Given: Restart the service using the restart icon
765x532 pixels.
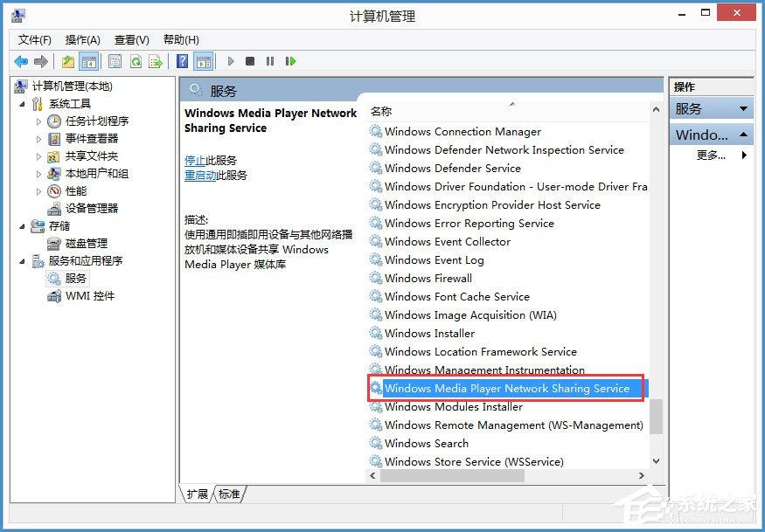Looking at the screenshot, I should [x=290, y=61].
